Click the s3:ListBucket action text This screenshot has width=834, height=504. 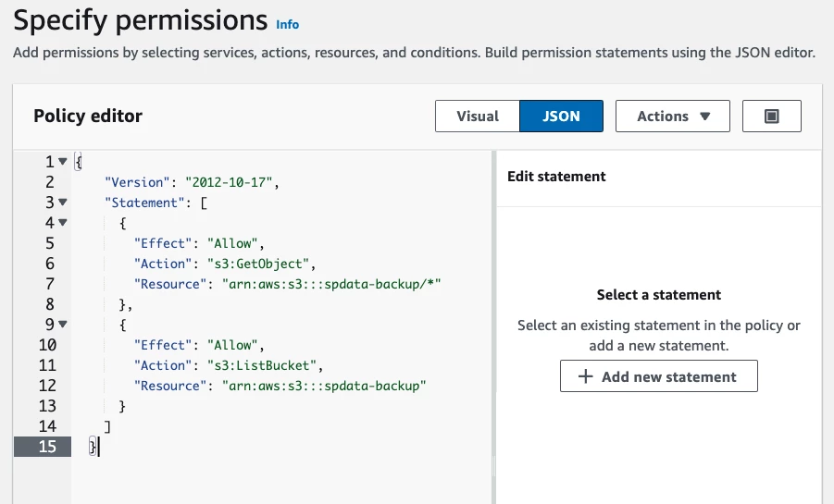click(x=257, y=365)
